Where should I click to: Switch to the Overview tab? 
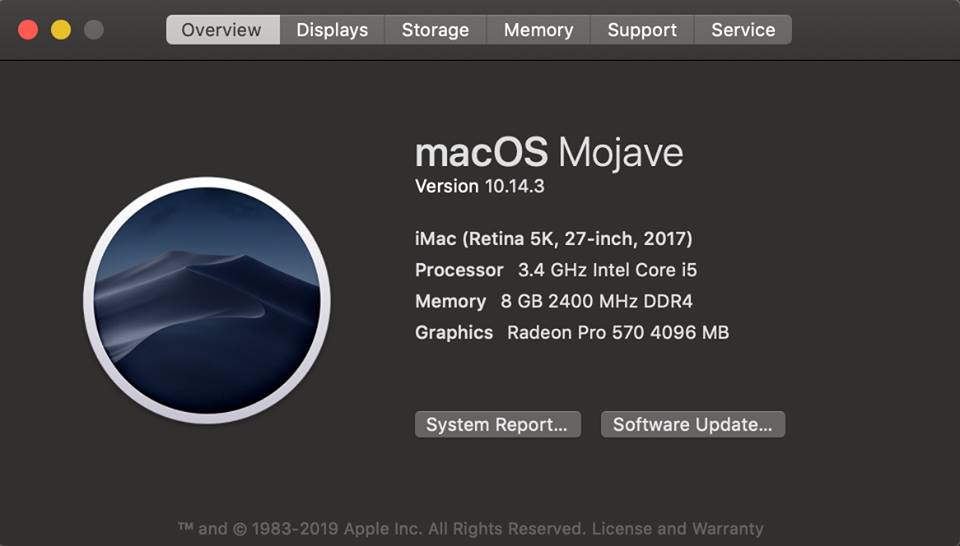[x=223, y=29]
